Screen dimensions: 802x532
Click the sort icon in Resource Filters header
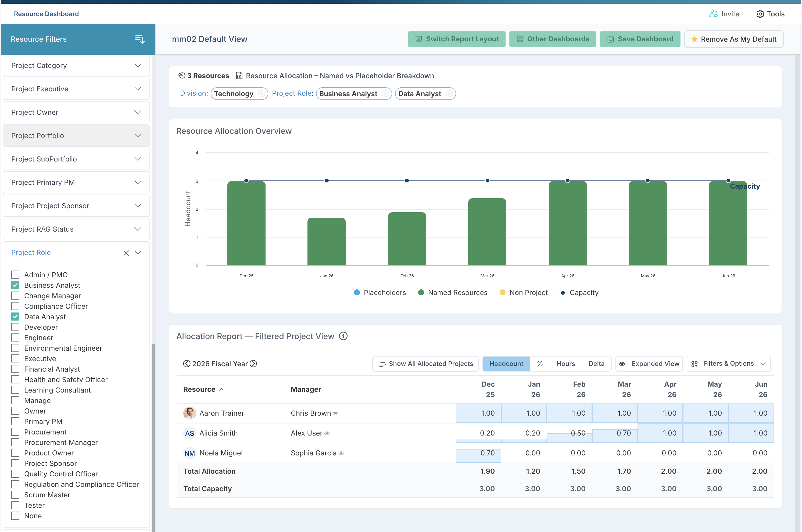[x=140, y=39]
